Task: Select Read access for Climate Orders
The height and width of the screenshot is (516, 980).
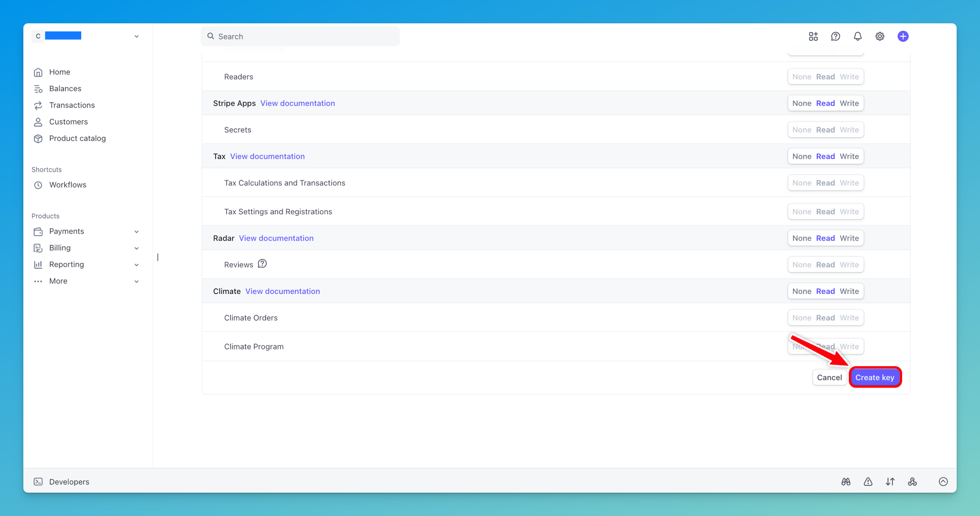Action: tap(826, 317)
